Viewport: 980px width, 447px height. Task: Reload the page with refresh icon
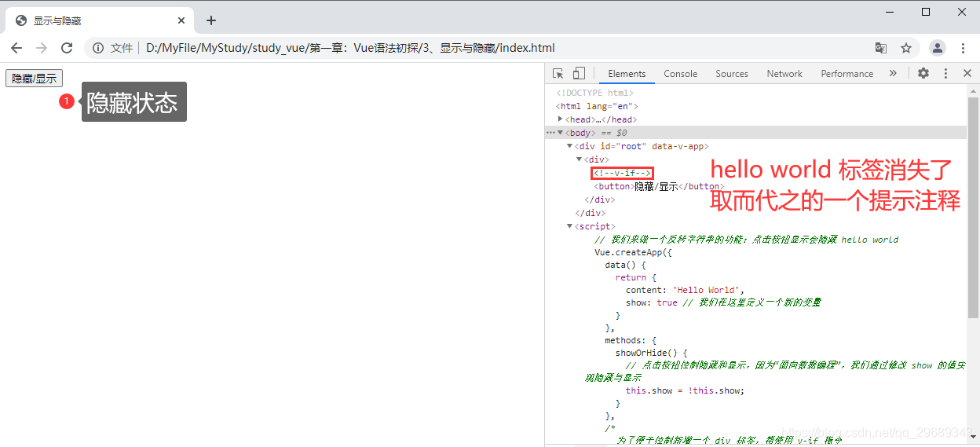[67, 48]
